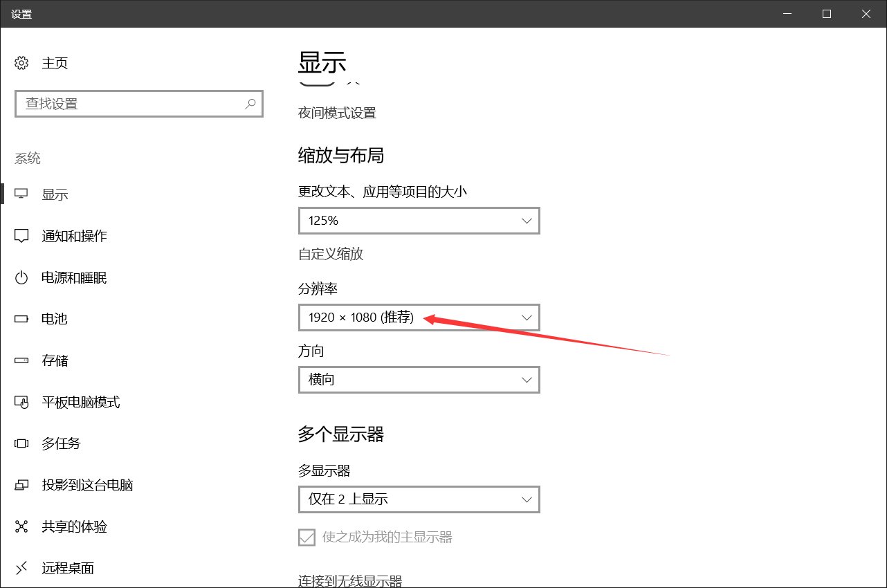
Task: Toggle the 使之成为我的主显示器 checkbox
Action: 306,537
